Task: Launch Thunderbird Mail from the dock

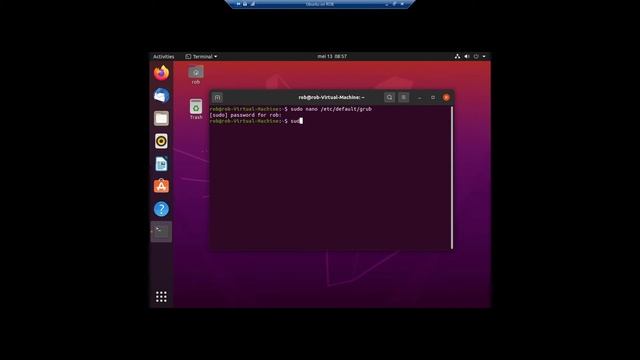Action: (161, 96)
